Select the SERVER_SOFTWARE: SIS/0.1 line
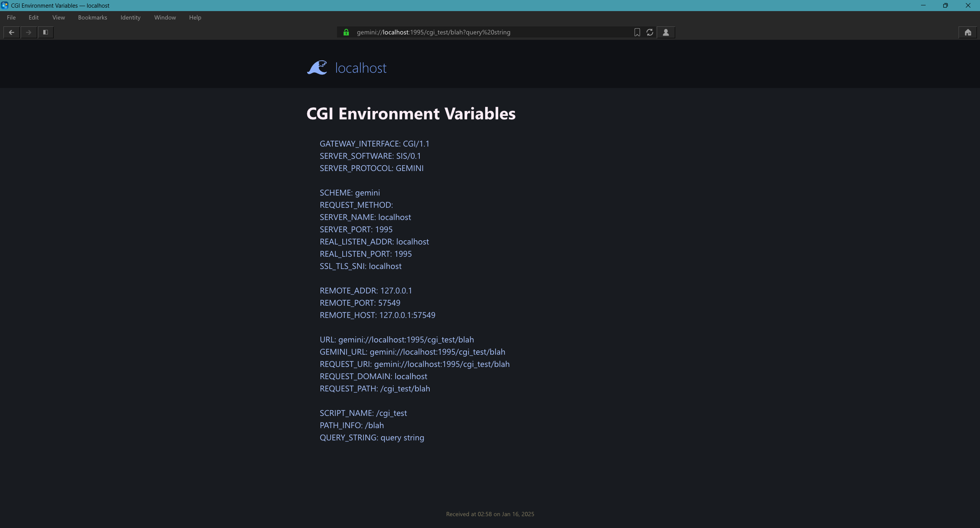 pyautogui.click(x=370, y=156)
